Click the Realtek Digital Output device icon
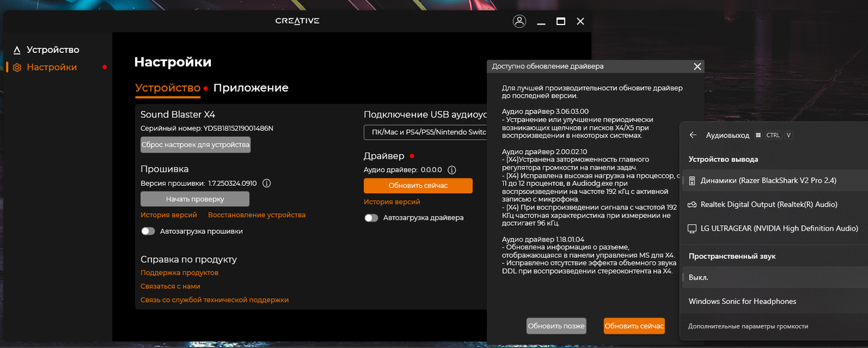 692,204
